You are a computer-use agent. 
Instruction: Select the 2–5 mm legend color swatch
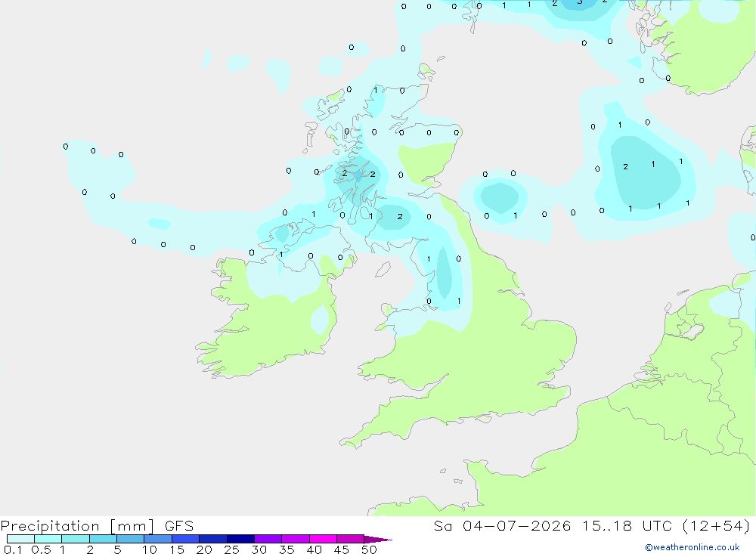[x=103, y=539]
